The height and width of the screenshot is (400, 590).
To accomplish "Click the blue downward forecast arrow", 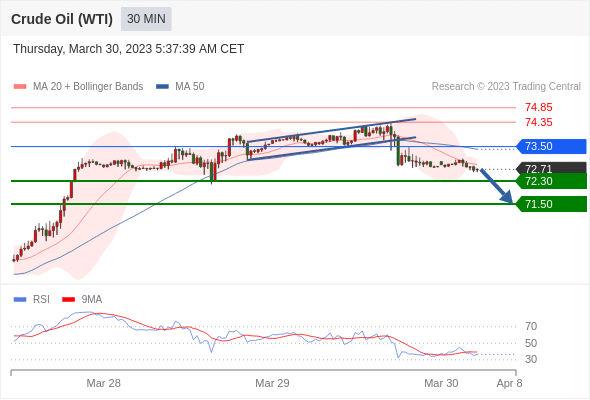I will point(497,187).
